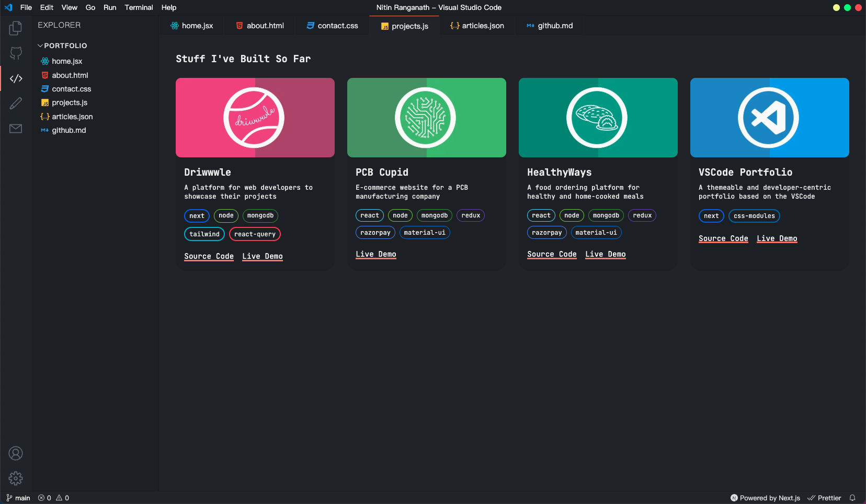The width and height of the screenshot is (866, 504).
Task: Click the error count icon in status bar
Action: tap(41, 498)
